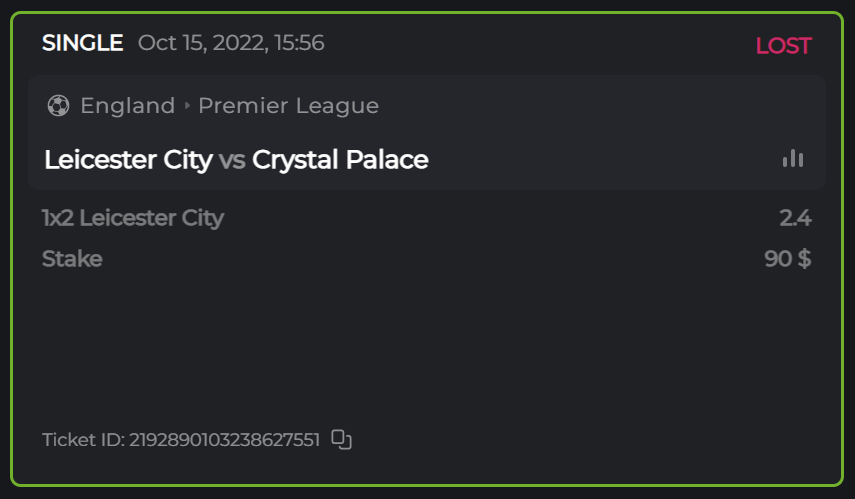
Task: Select Crystal Palace team name
Action: click(x=340, y=160)
